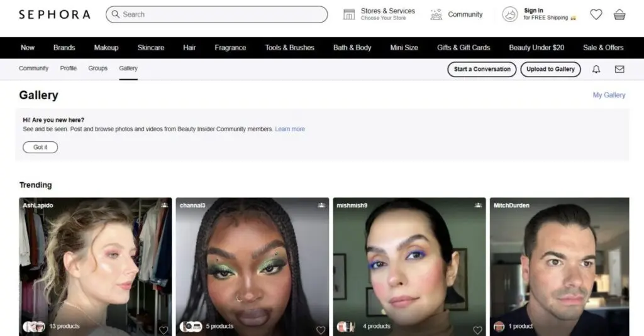Click the AshLapido username
Viewport: 644px width, 336px height.
pos(38,205)
